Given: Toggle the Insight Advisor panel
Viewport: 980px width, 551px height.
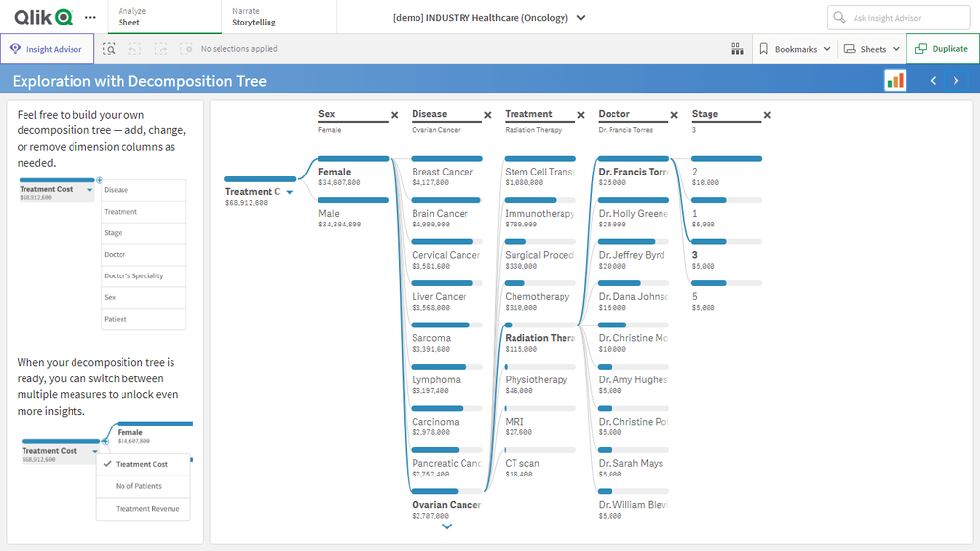Looking at the screenshot, I should pos(47,49).
